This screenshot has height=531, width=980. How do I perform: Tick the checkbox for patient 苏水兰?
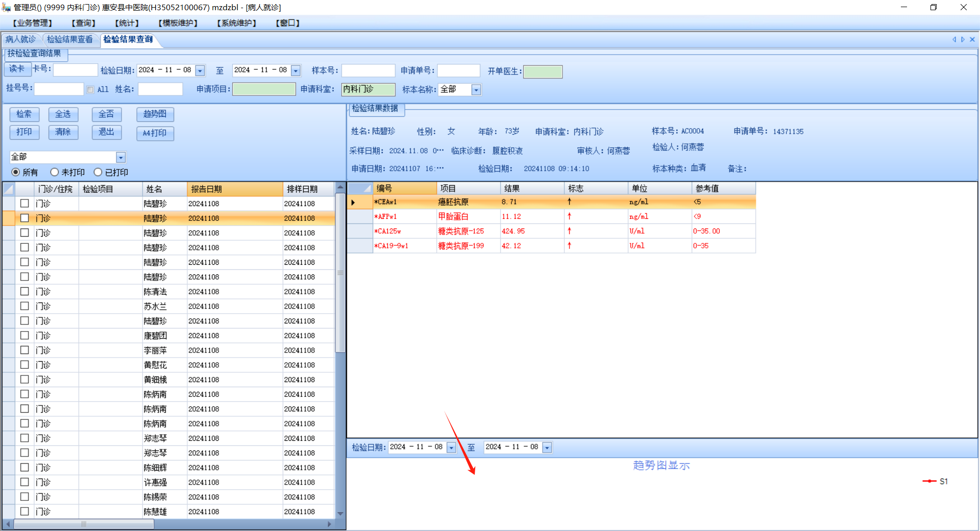coord(24,306)
